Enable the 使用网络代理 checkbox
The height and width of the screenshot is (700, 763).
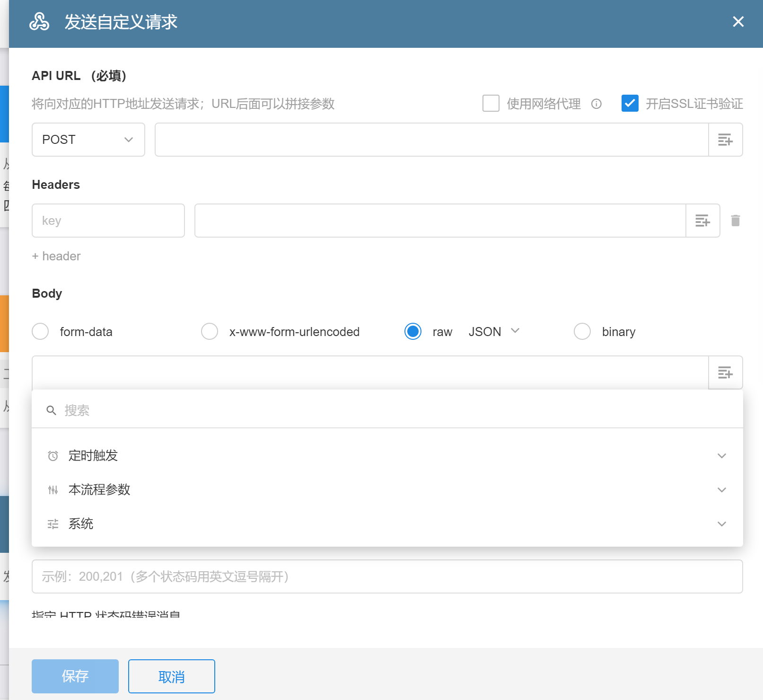pyautogui.click(x=491, y=103)
